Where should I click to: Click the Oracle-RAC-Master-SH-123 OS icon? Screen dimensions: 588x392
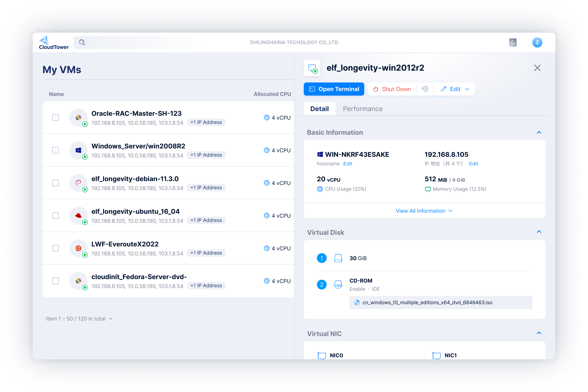pos(78,118)
